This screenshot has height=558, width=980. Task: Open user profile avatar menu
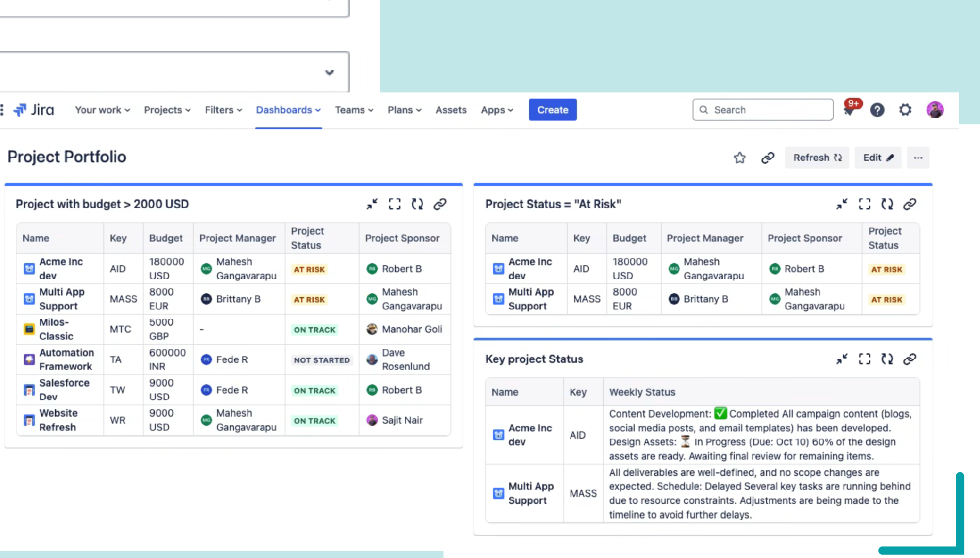pos(935,110)
